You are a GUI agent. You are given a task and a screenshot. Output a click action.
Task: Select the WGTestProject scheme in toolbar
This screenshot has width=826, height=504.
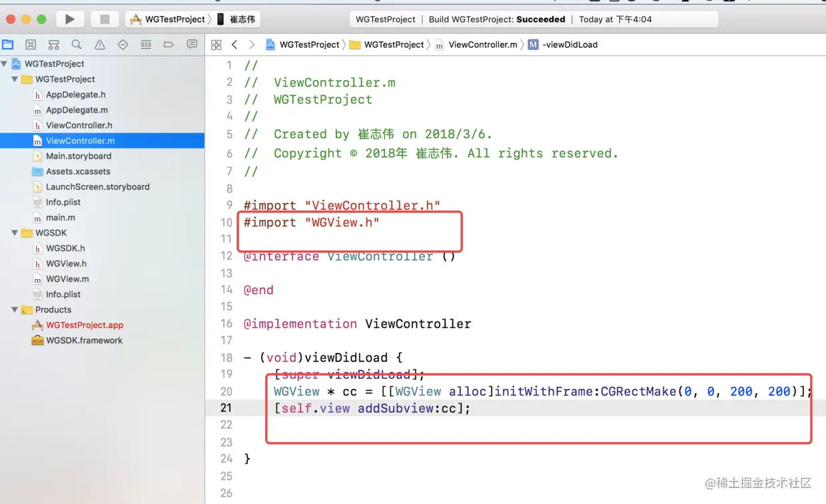click(x=167, y=19)
